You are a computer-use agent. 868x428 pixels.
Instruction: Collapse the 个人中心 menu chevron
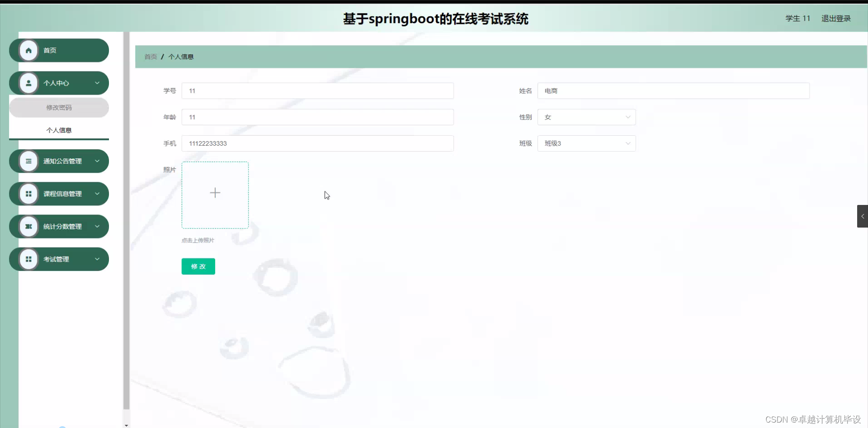point(97,83)
